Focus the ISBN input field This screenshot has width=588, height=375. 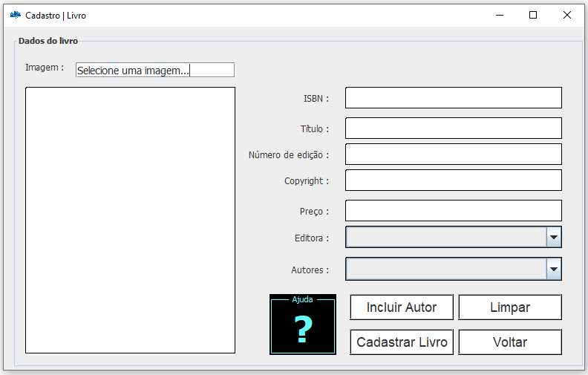[x=454, y=98]
